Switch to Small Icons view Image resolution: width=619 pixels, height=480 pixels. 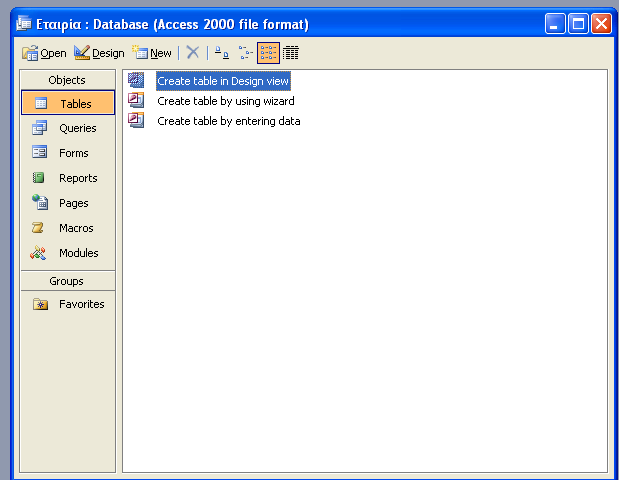[x=245, y=53]
